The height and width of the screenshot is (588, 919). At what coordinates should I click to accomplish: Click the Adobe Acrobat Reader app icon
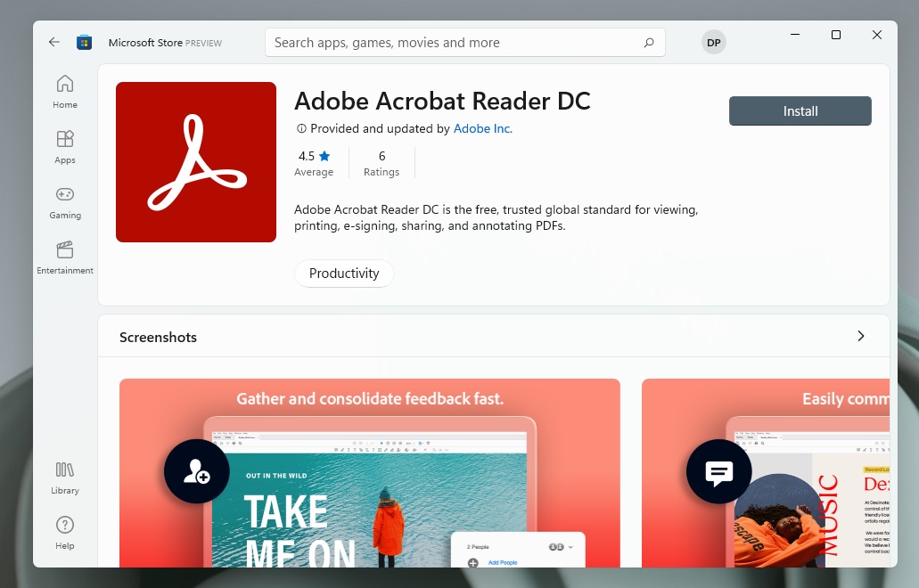pyautogui.click(x=195, y=161)
